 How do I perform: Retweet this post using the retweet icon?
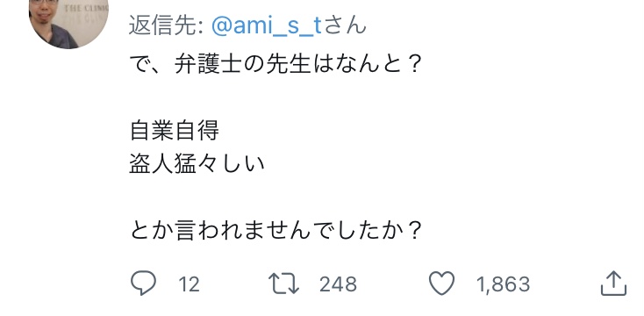[x=283, y=284]
